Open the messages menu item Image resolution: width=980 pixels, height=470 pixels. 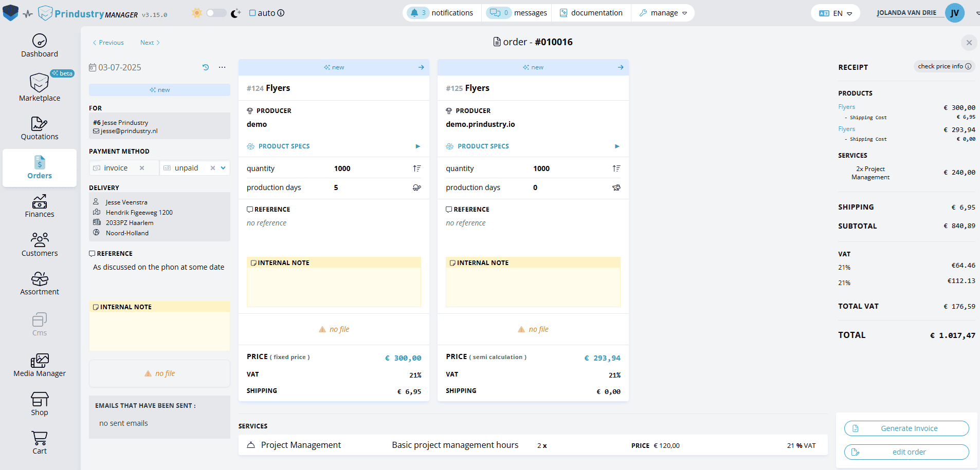tap(517, 13)
